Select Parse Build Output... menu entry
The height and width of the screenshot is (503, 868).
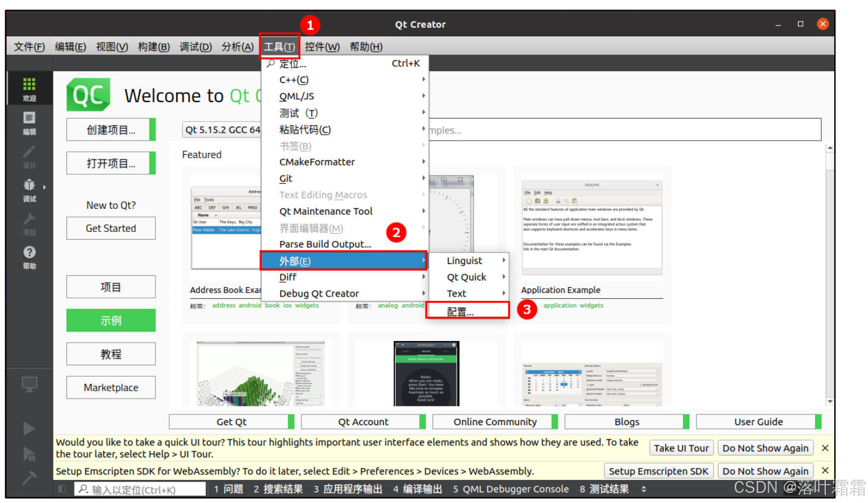click(345, 244)
